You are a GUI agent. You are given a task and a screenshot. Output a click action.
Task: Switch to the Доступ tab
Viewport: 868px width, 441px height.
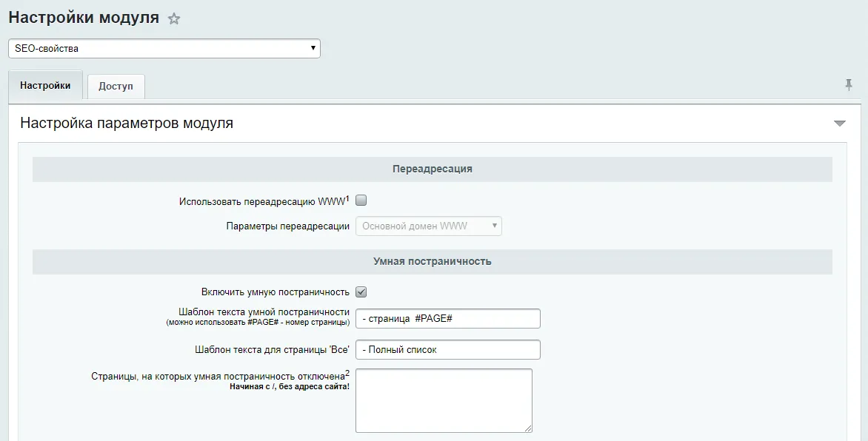click(116, 86)
